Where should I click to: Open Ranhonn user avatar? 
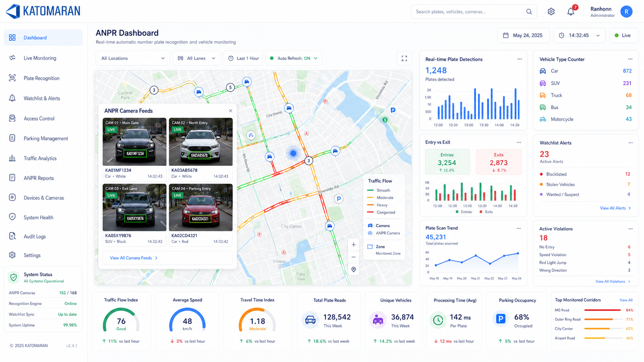point(626,12)
